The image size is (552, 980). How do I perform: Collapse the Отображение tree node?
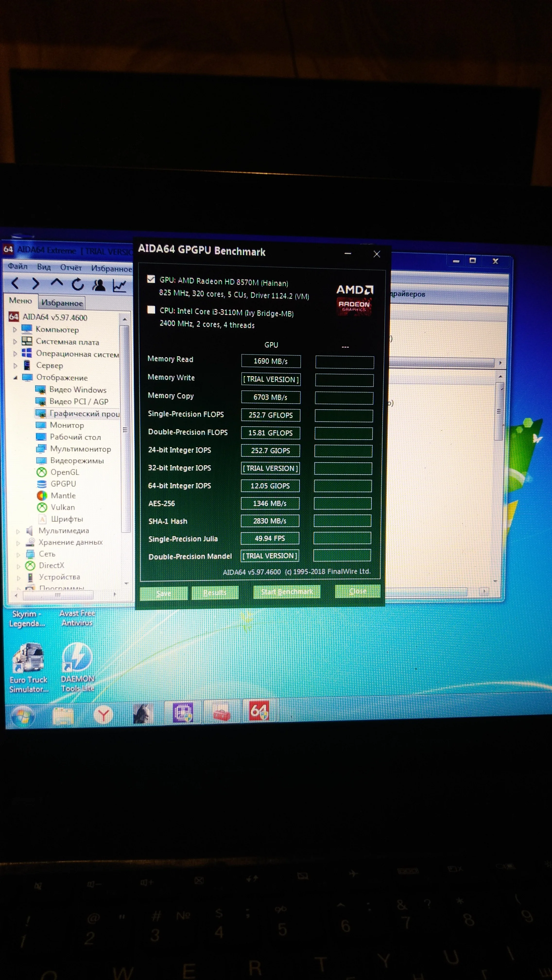(x=15, y=378)
